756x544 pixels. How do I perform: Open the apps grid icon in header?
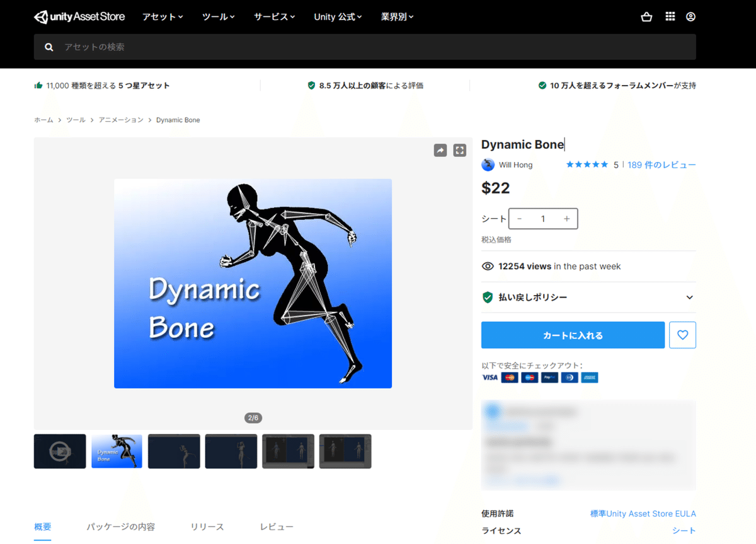pyautogui.click(x=670, y=16)
